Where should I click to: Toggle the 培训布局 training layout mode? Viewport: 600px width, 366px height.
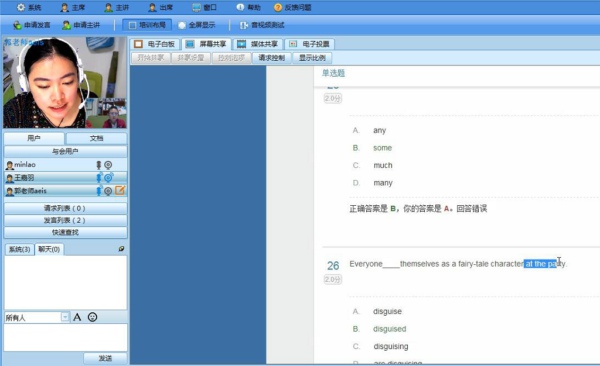tap(147, 25)
